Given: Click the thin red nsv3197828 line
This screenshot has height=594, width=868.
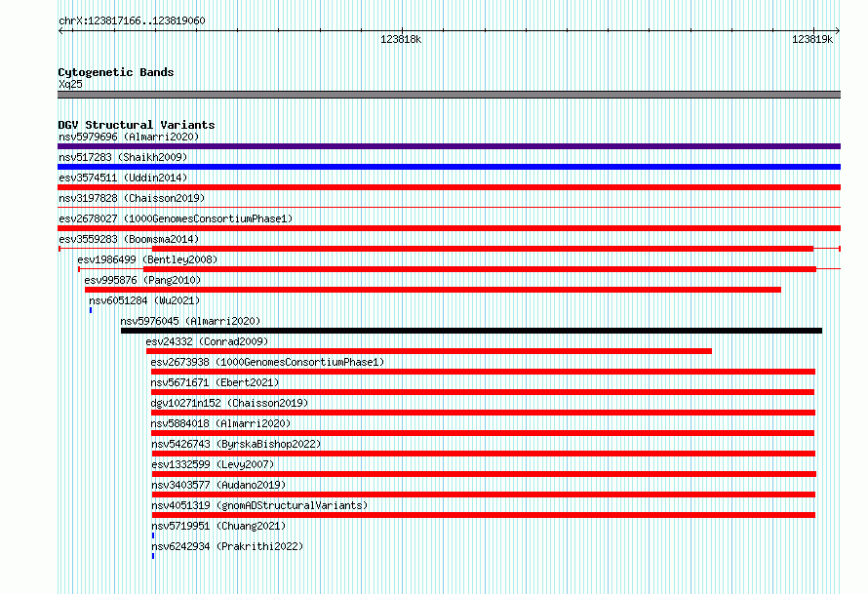Looking at the screenshot, I should (449, 208).
